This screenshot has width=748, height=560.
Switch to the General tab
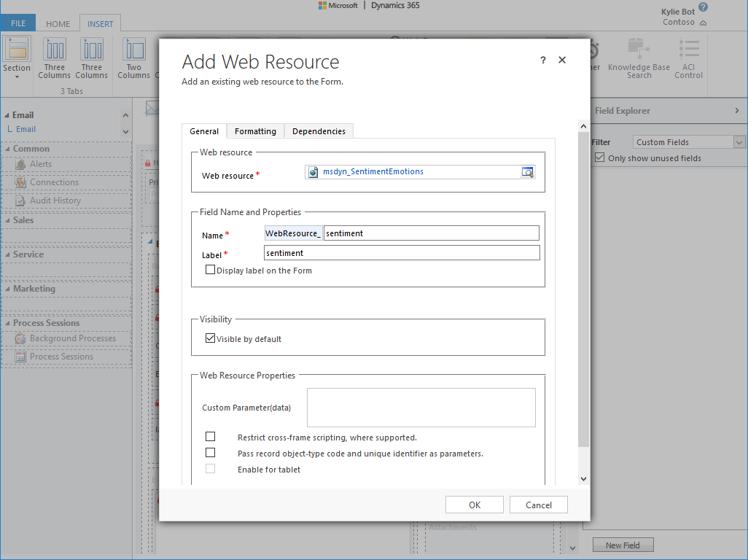point(204,131)
